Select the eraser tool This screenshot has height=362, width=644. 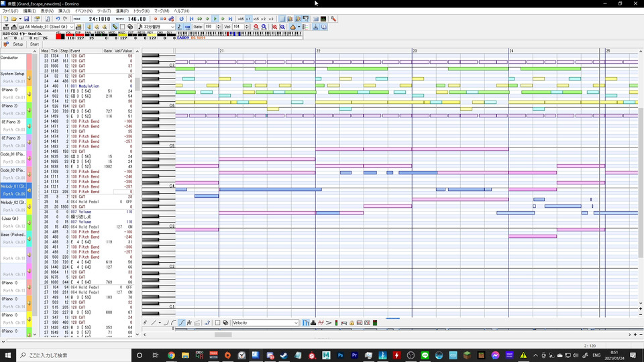tap(130, 27)
